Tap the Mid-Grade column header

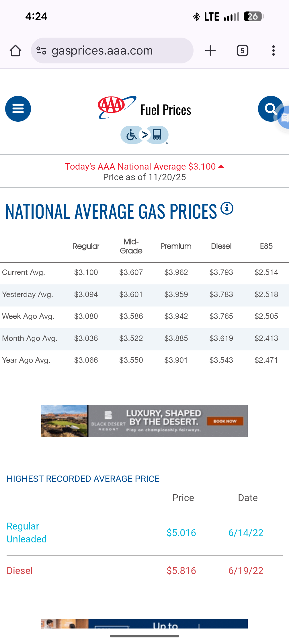131,246
